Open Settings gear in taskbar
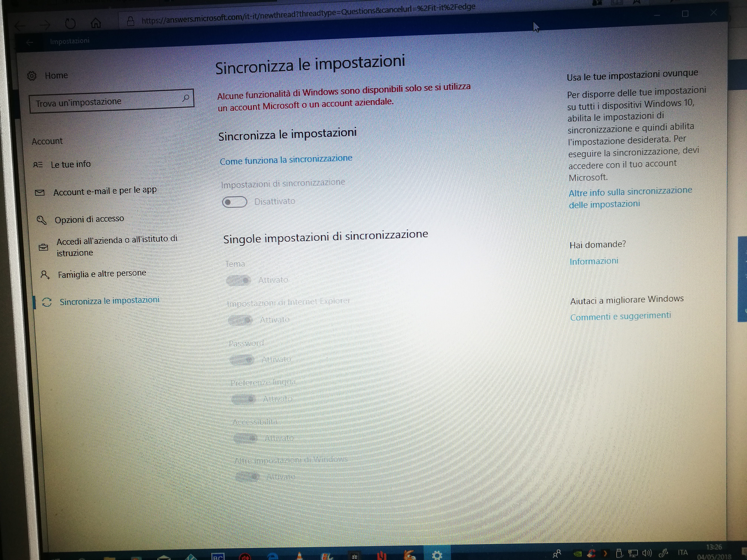The width and height of the screenshot is (747, 560). [x=437, y=555]
